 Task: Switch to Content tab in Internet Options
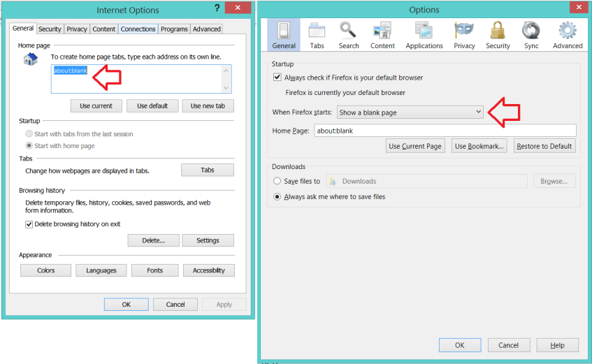[x=104, y=29]
